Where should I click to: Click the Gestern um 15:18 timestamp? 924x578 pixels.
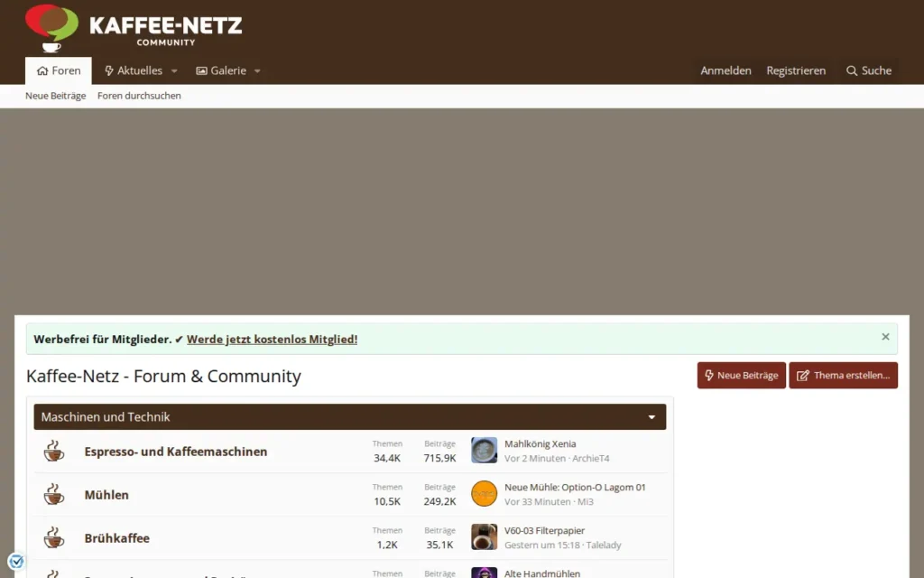[542, 545]
